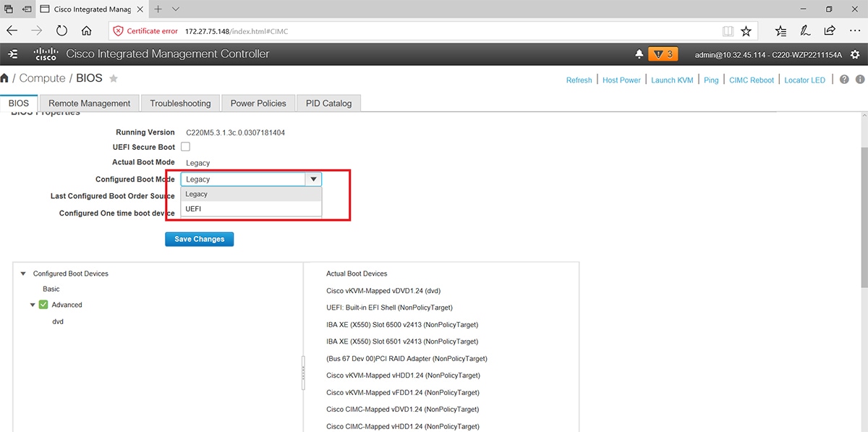Screen dimensions: 868x432
Task: Select the dvd tree item
Action: click(x=58, y=321)
